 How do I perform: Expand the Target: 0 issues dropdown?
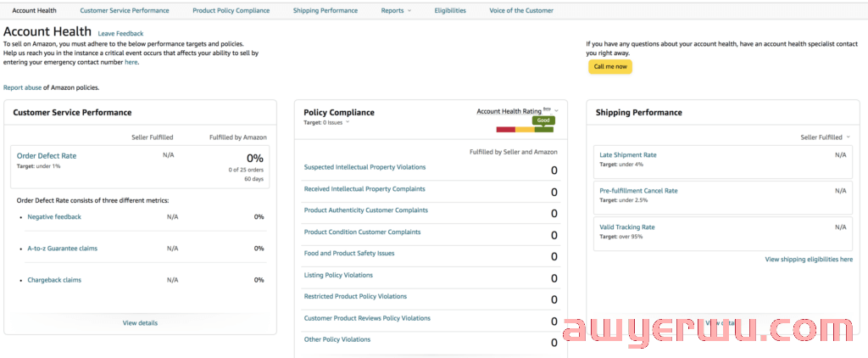coord(326,122)
